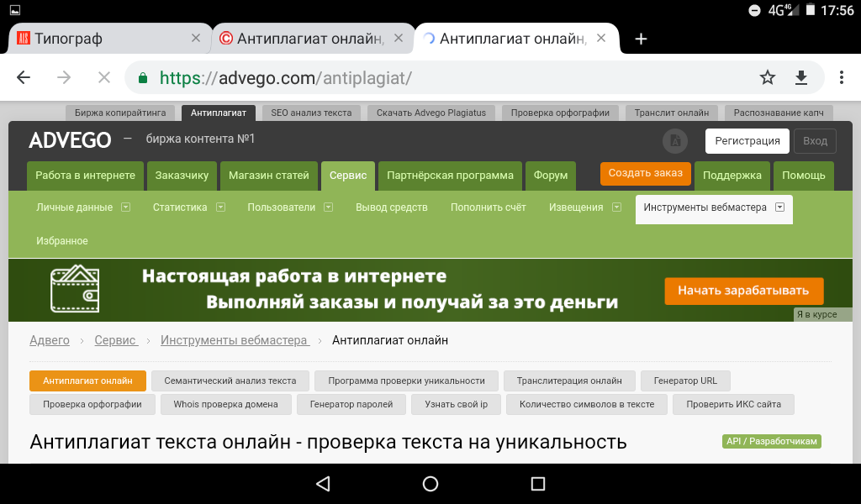This screenshot has width=861, height=504.
Task: Open Узнать свой ip tool
Action: click(457, 404)
